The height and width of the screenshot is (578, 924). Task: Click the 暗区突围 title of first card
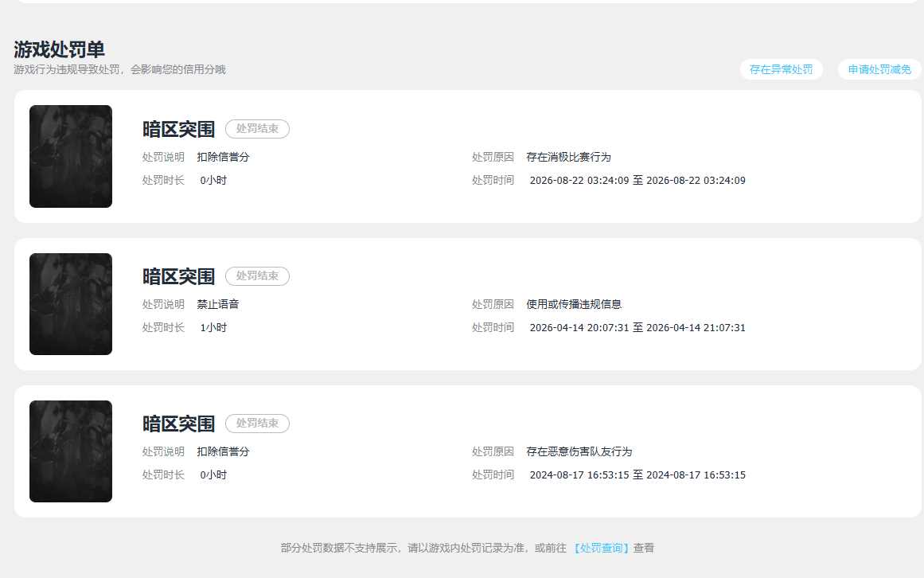point(178,129)
